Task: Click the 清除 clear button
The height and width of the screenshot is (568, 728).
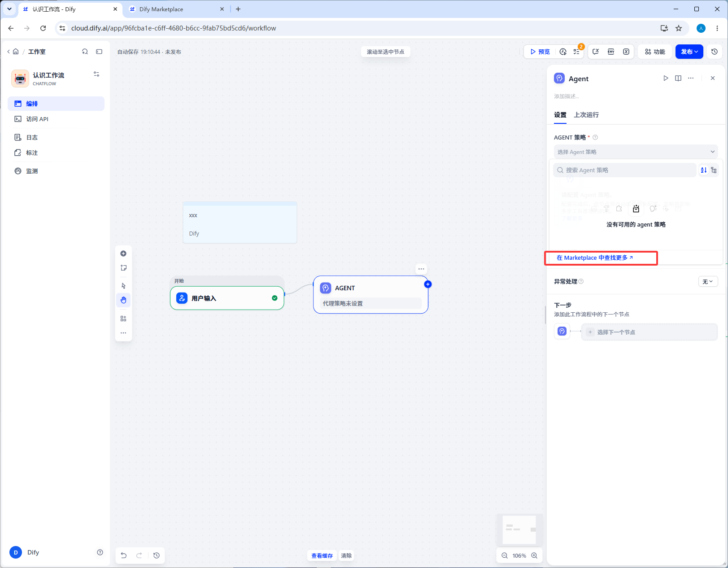Action: pyautogui.click(x=346, y=555)
